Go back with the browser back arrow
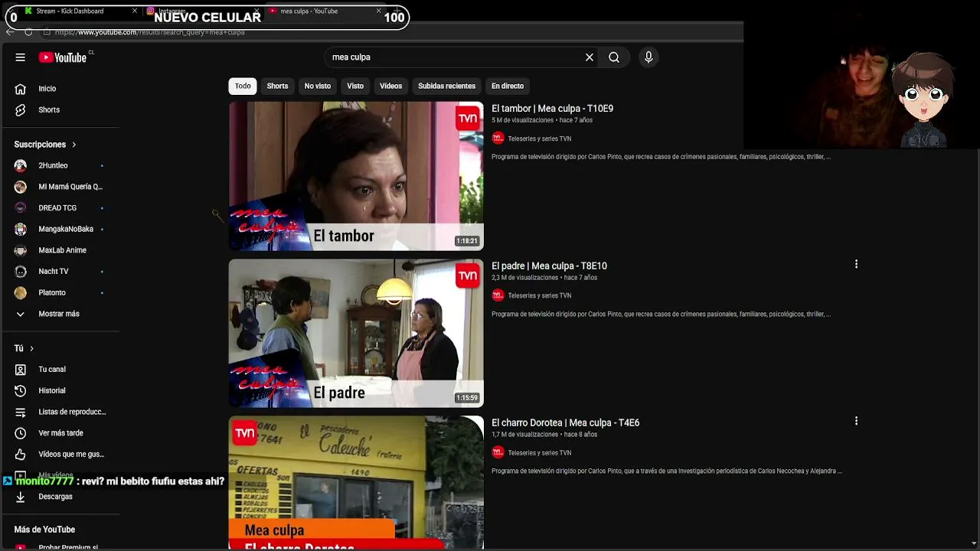Viewport: 980px width, 551px height. point(10,32)
